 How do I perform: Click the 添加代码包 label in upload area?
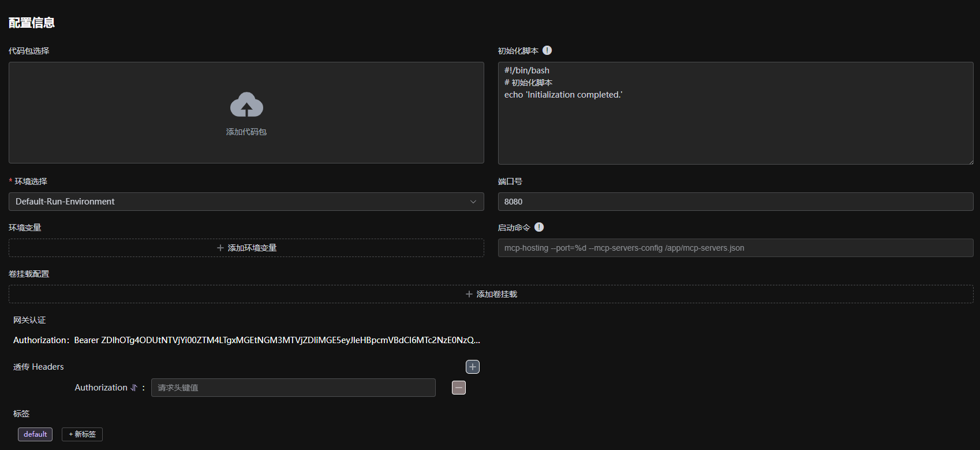[246, 132]
